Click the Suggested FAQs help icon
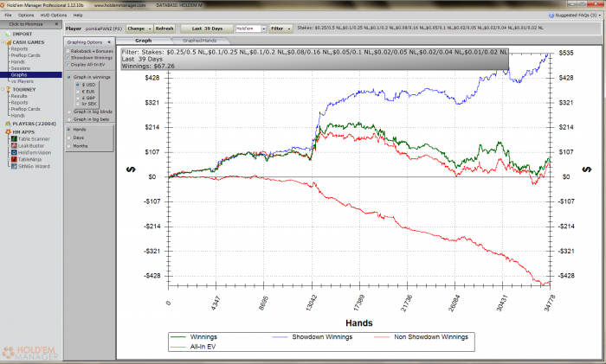Screen dimensions: 606x364 coord(551,16)
